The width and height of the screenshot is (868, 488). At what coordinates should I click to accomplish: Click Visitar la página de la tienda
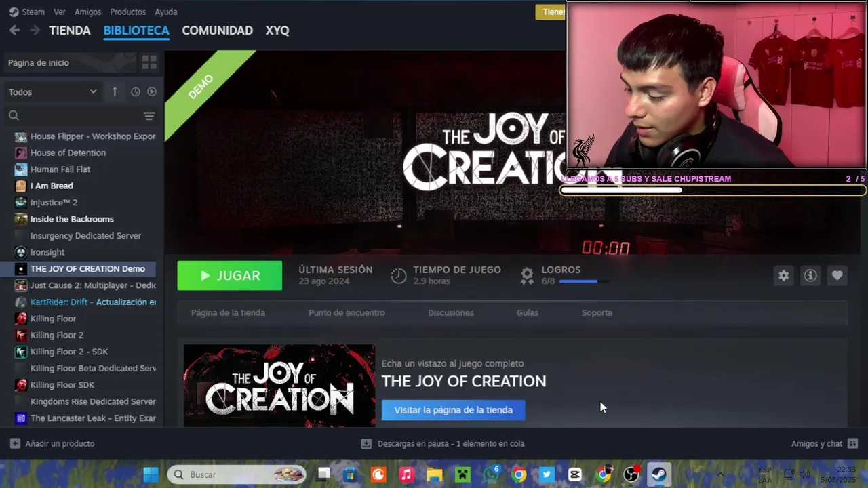[x=453, y=410]
